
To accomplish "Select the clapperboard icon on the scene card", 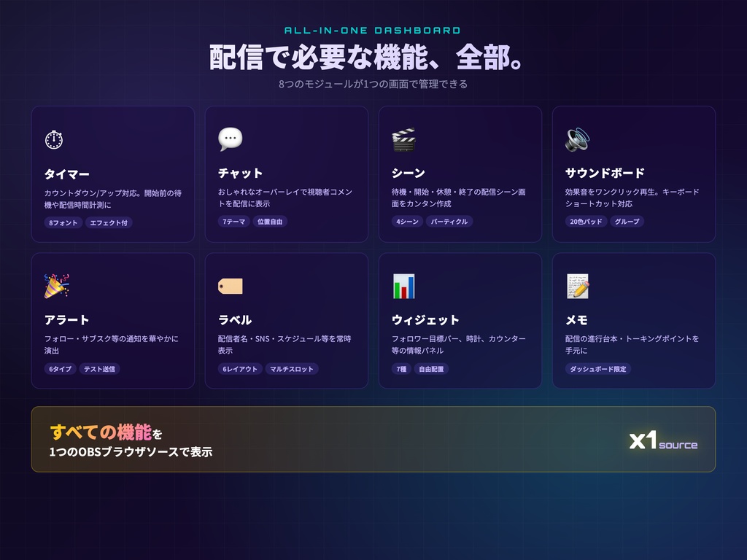I will click(x=403, y=138).
